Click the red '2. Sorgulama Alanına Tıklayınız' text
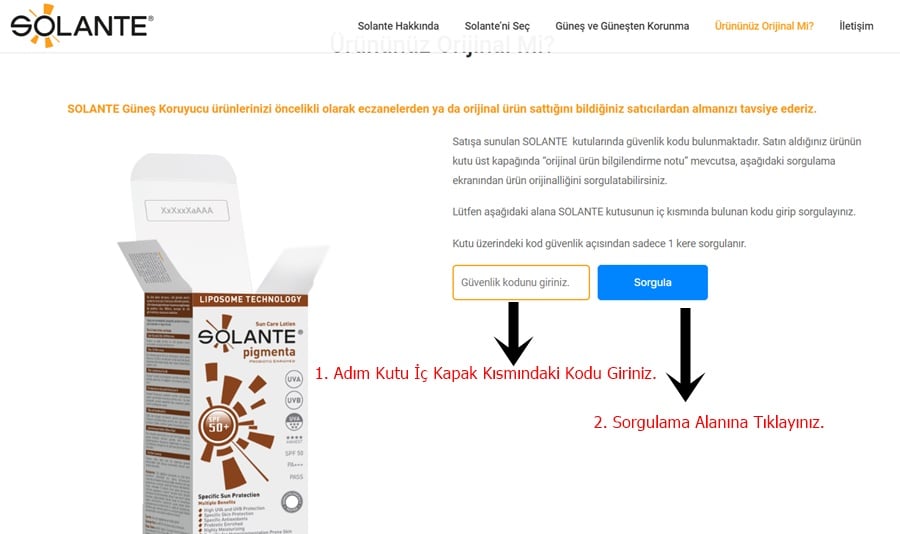 tap(709, 423)
